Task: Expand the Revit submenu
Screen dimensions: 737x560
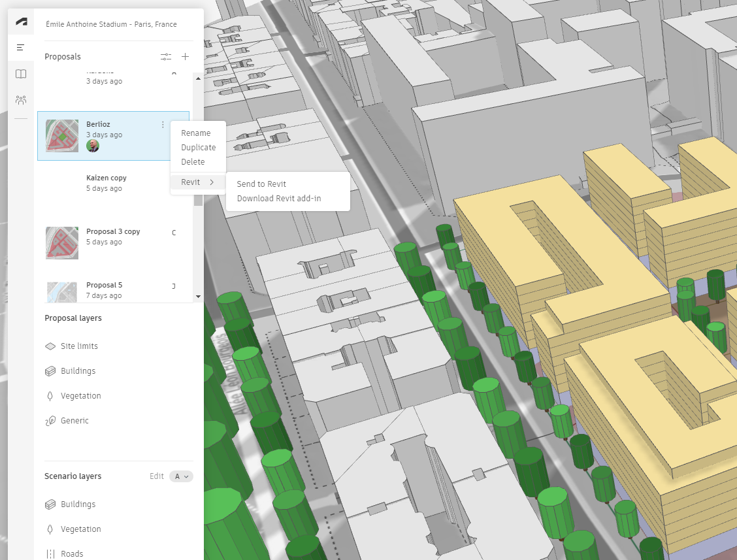Action: point(197,182)
